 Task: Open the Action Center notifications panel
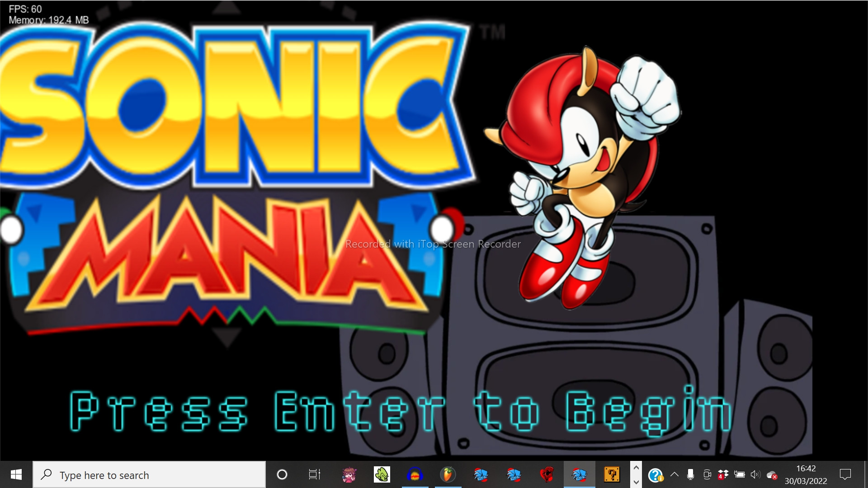(846, 474)
